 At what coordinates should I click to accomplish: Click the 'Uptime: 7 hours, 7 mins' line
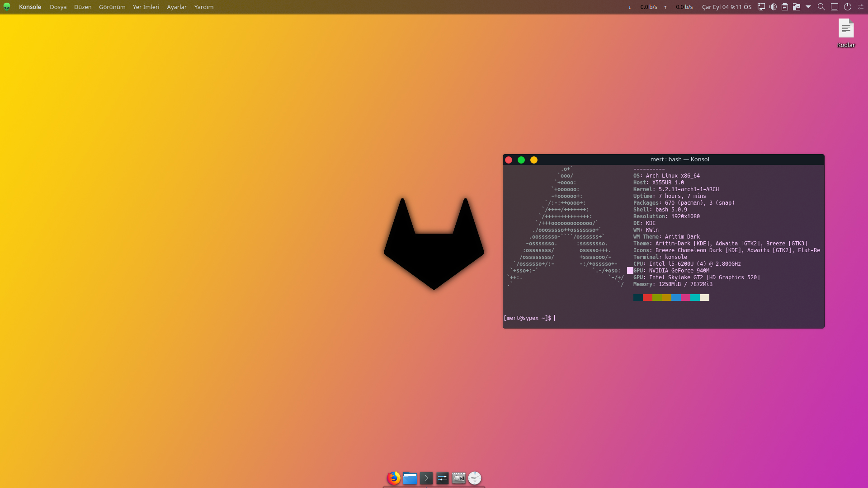coord(670,196)
